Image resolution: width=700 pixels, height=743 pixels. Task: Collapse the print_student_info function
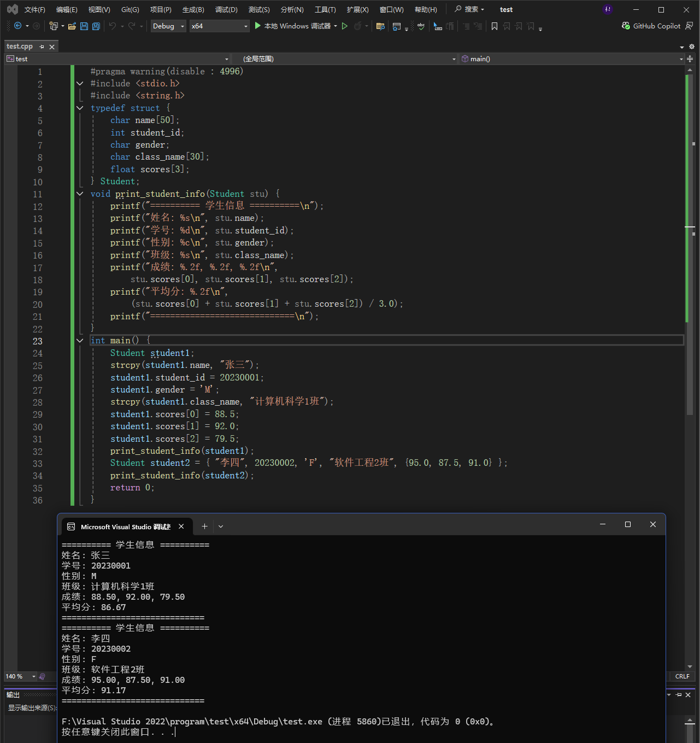[x=80, y=194]
